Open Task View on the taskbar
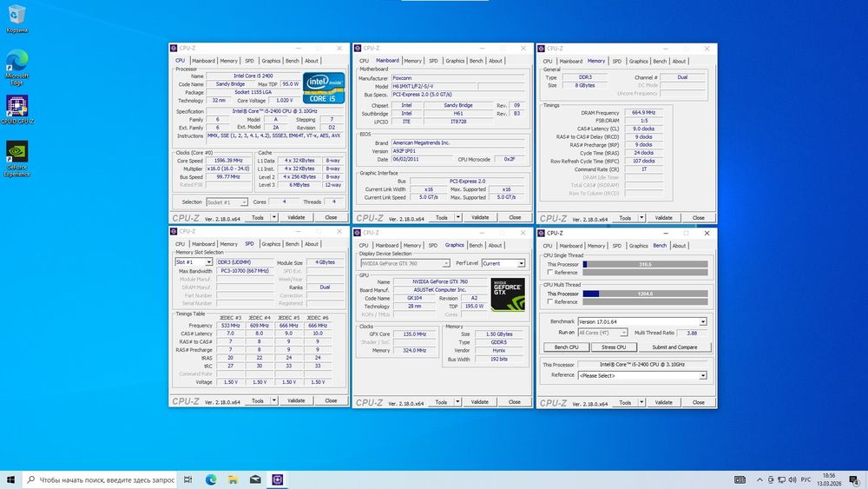Screen dimensions: 868x489 (188, 479)
